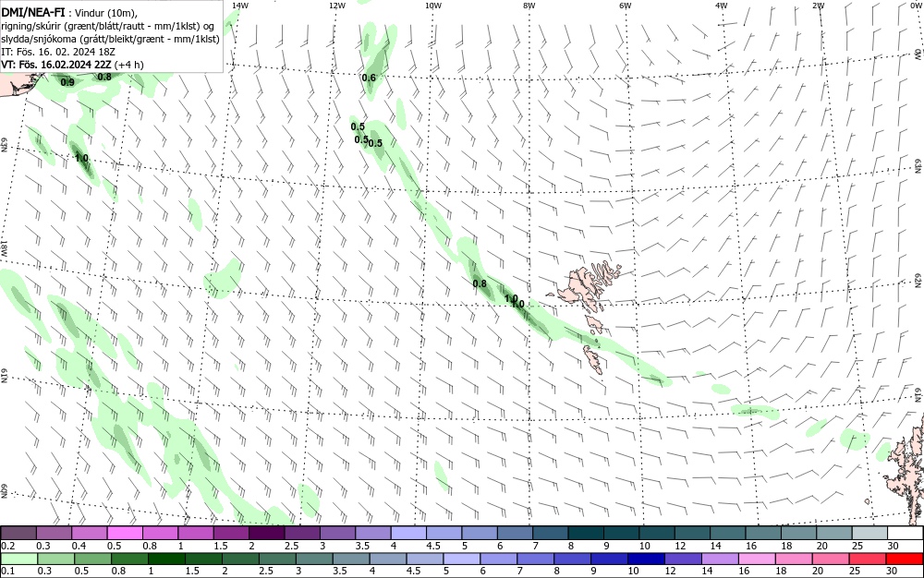Click the '25' label in the rain scale
This screenshot has width=924, height=578.
855,571
